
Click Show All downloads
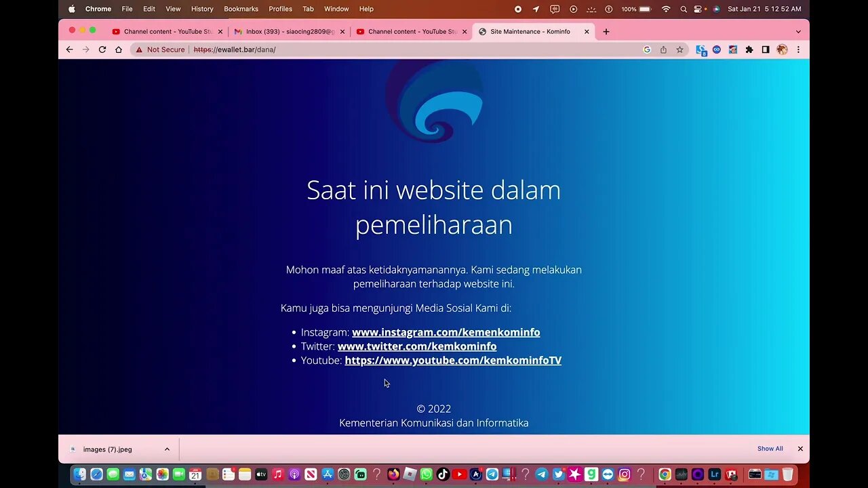click(770, 449)
